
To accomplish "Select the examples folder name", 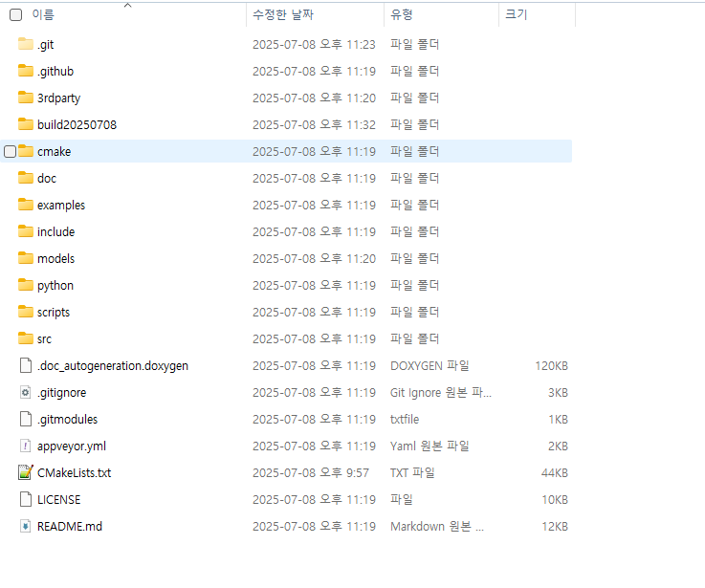I will click(61, 206).
